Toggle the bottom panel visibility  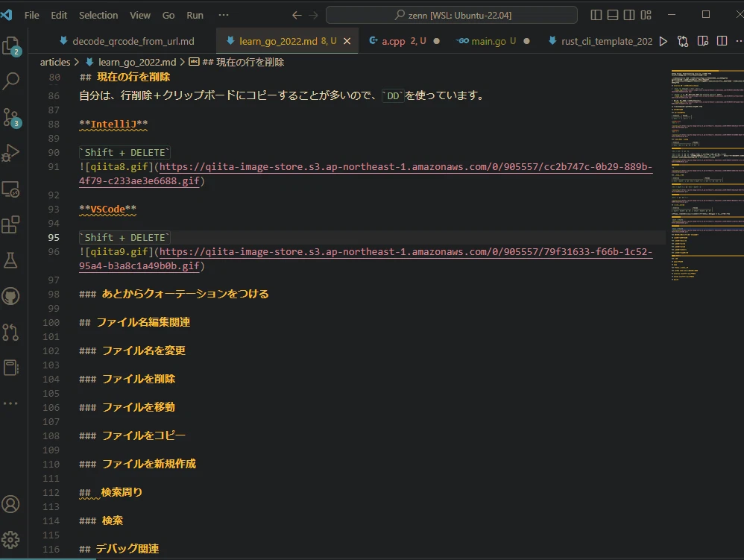(x=613, y=15)
